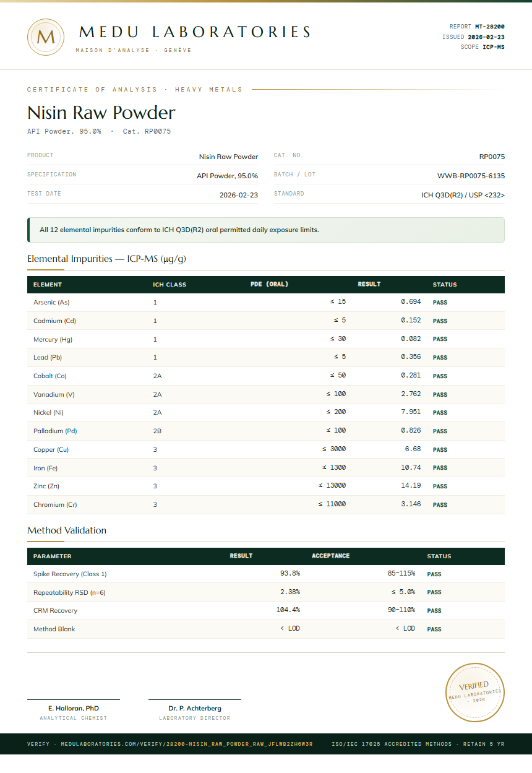Select the Mercury (Hg) row label
Image resolution: width=532 pixels, height=773 pixels.
pyautogui.click(x=53, y=339)
